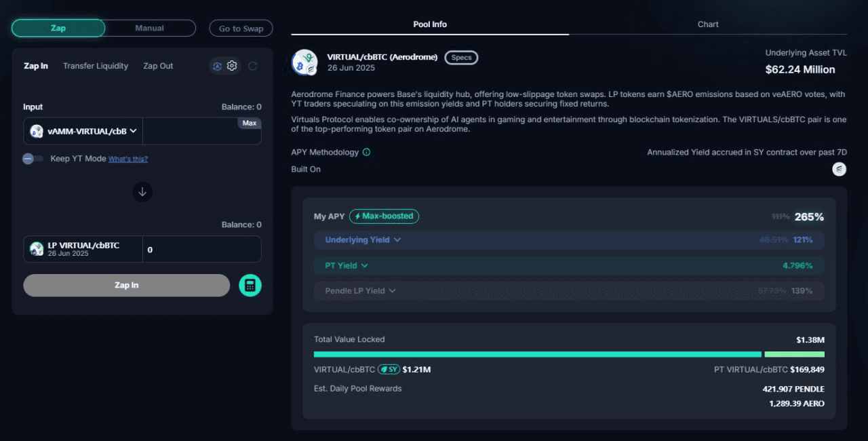Open the vAMM-VIRTUAL/cbBTC input token dropdown
Viewport: 868px width, 441px height.
click(83, 131)
